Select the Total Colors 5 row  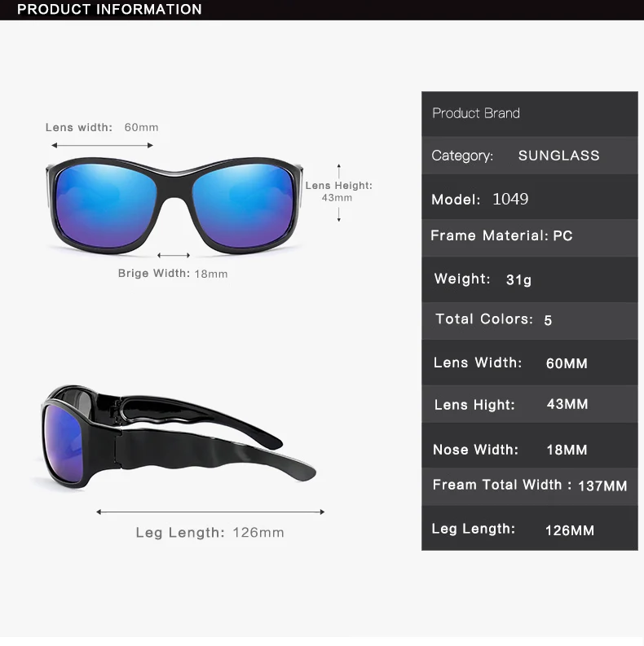click(529, 321)
